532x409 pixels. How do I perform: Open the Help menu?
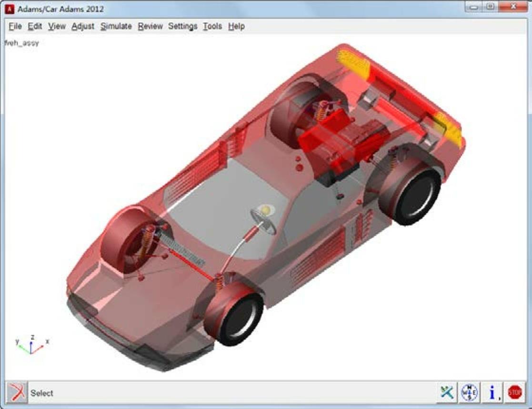coord(236,26)
